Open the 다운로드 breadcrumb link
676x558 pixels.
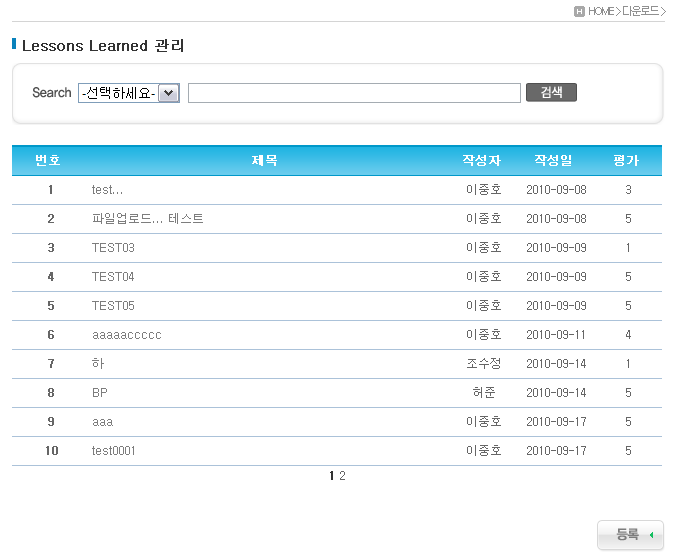tap(641, 11)
